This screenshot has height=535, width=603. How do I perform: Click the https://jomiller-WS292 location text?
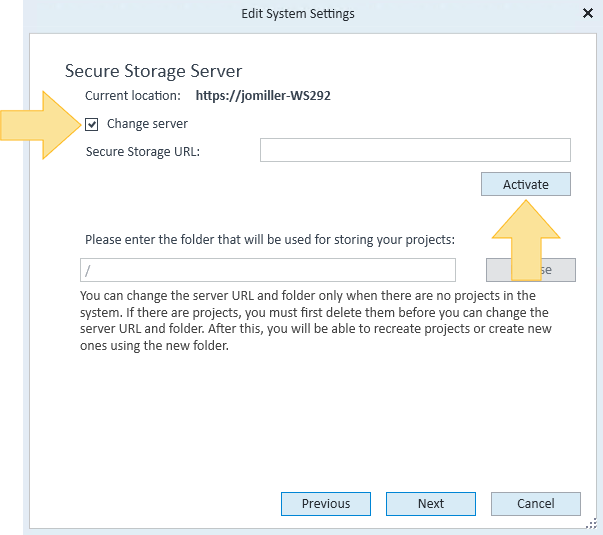coord(263,95)
